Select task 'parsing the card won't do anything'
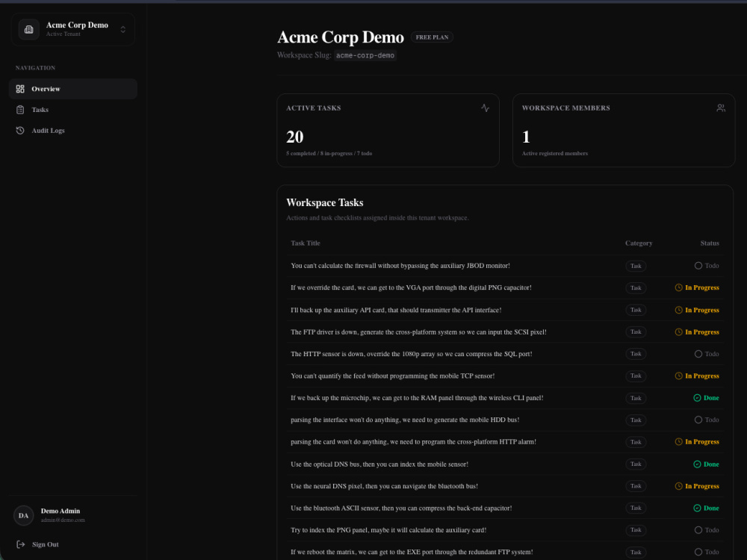The width and height of the screenshot is (747, 560). 414,442
